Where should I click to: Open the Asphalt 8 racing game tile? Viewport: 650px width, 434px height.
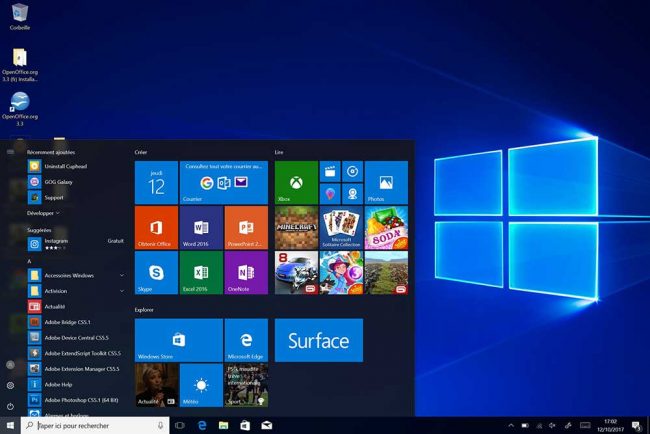tap(296, 273)
